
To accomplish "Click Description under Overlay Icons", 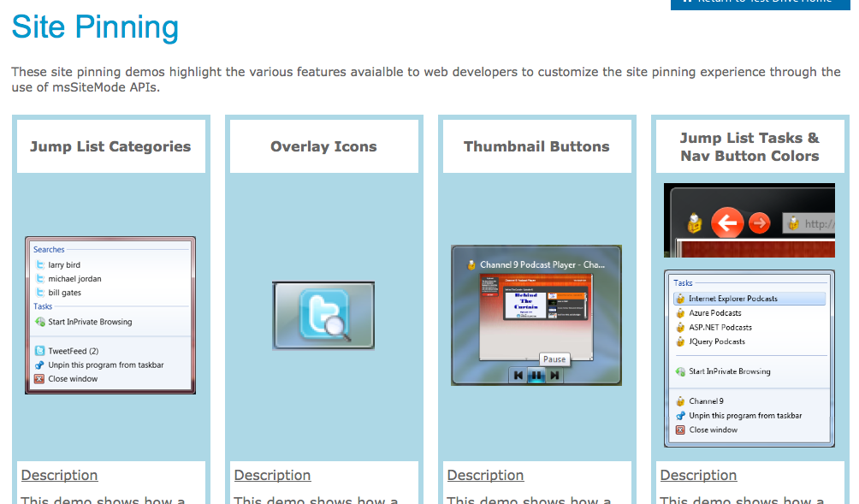I will pyautogui.click(x=273, y=475).
